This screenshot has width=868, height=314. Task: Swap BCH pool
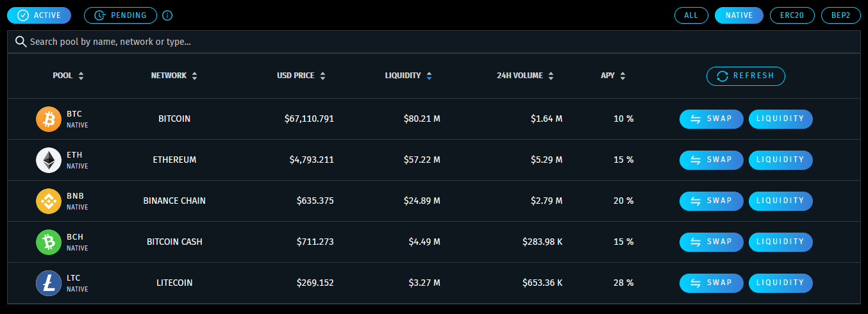click(x=712, y=242)
